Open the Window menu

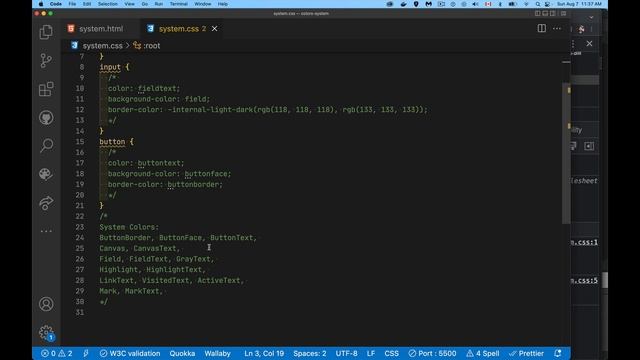(202, 4)
